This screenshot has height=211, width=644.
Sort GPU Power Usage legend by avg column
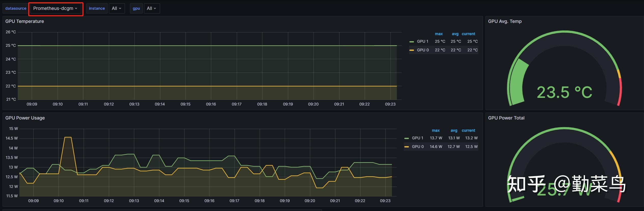pyautogui.click(x=454, y=130)
